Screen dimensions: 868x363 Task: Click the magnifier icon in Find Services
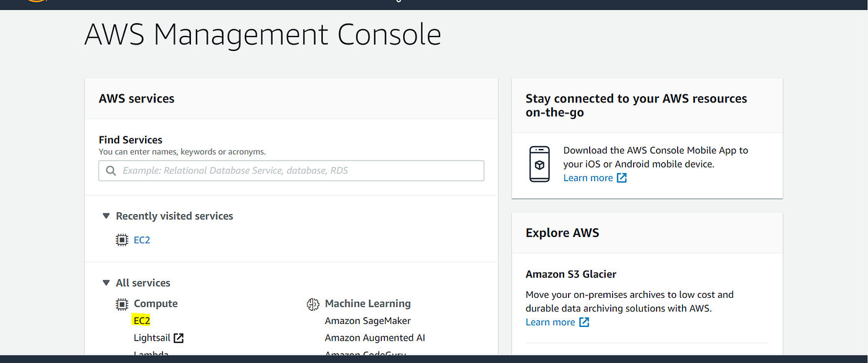(x=111, y=171)
